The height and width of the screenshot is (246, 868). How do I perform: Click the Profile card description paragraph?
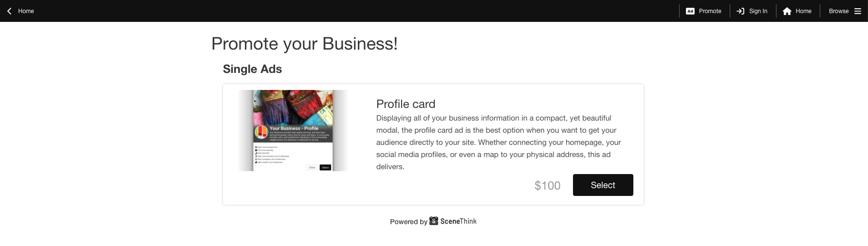(499, 142)
